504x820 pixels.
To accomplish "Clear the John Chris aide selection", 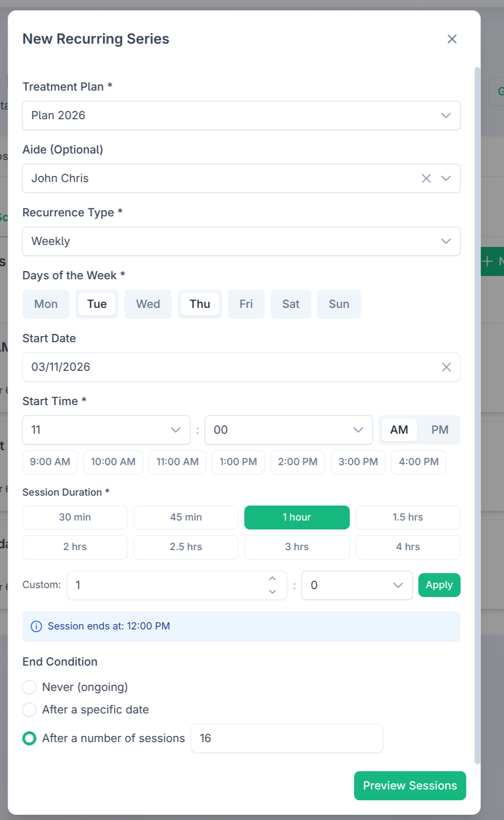I will [426, 178].
